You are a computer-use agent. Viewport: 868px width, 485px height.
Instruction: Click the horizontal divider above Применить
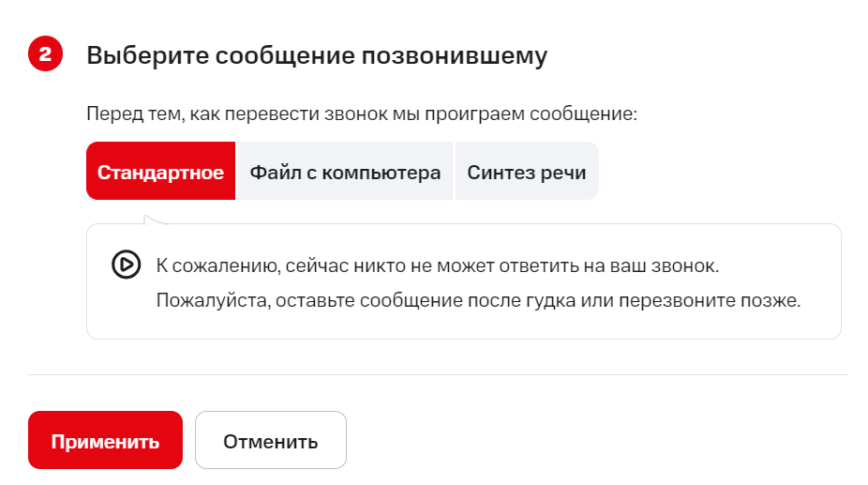click(438, 375)
